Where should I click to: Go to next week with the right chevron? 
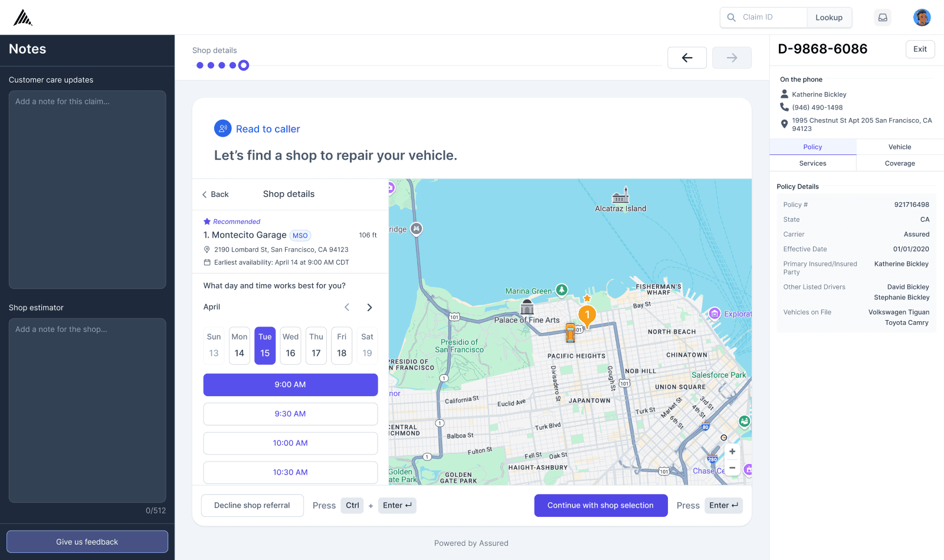[x=369, y=307]
